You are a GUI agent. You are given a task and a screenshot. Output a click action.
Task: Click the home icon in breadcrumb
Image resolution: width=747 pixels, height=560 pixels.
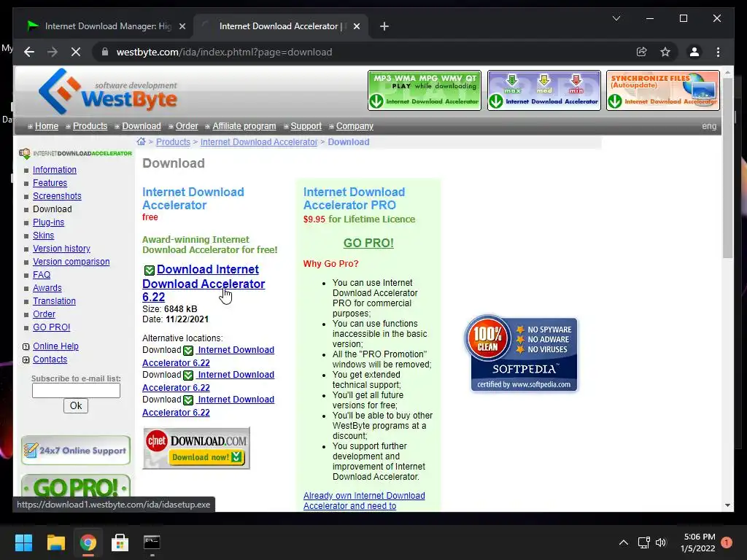click(x=141, y=141)
